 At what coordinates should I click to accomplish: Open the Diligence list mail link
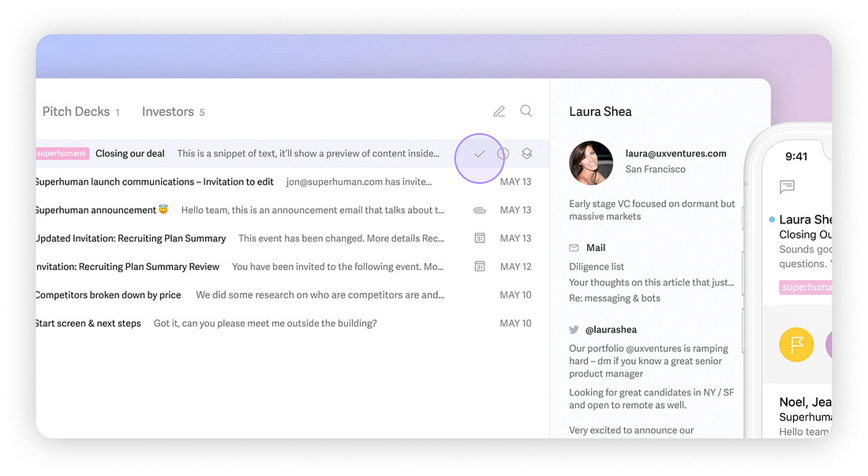597,266
